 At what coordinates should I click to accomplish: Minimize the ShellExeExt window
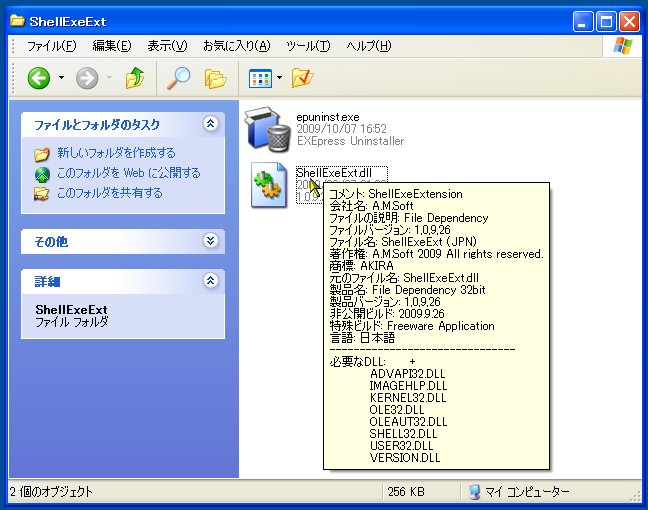point(583,21)
